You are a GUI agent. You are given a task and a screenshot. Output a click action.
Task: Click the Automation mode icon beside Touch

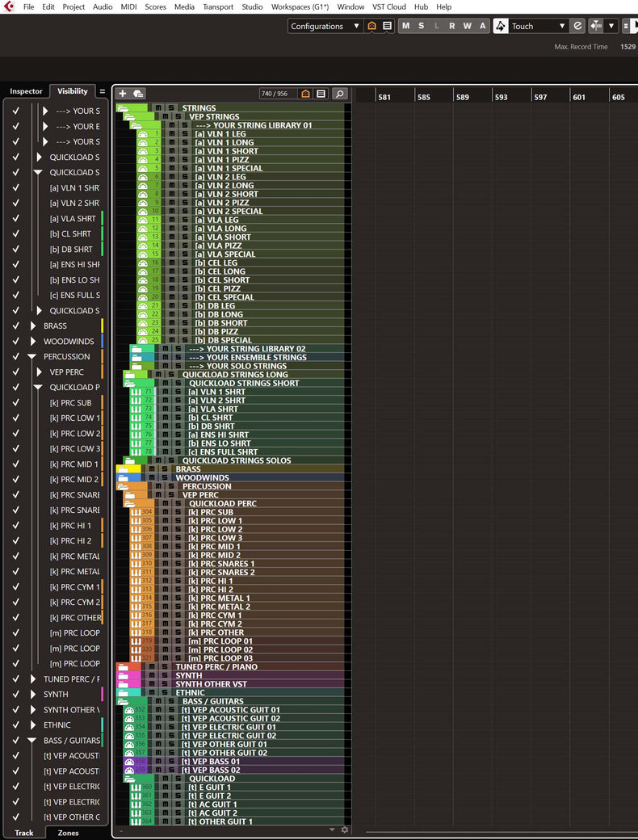pos(502,26)
